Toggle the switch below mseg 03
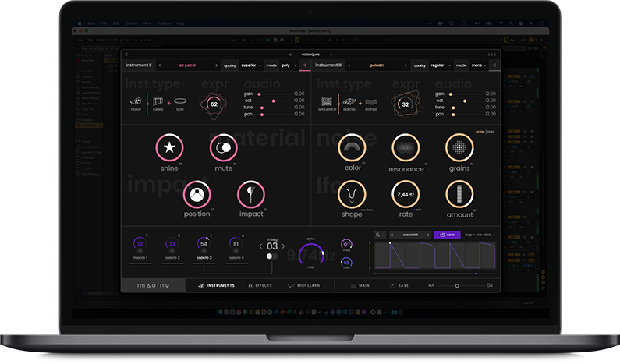This screenshot has height=364, width=620. click(271, 256)
